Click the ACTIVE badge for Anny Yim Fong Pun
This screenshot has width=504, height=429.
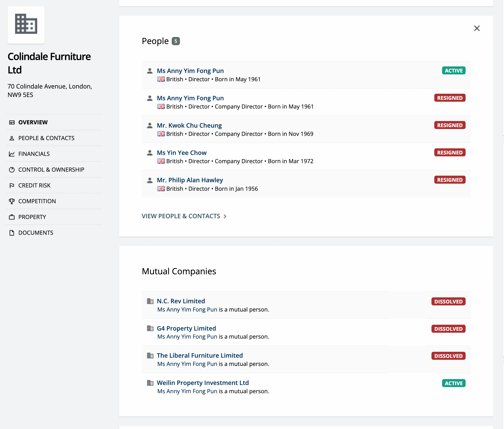454,71
